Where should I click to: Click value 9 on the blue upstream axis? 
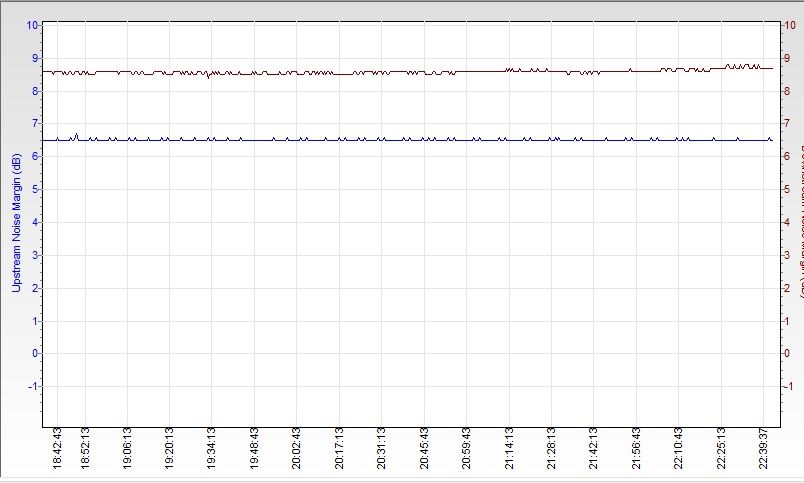[35, 58]
